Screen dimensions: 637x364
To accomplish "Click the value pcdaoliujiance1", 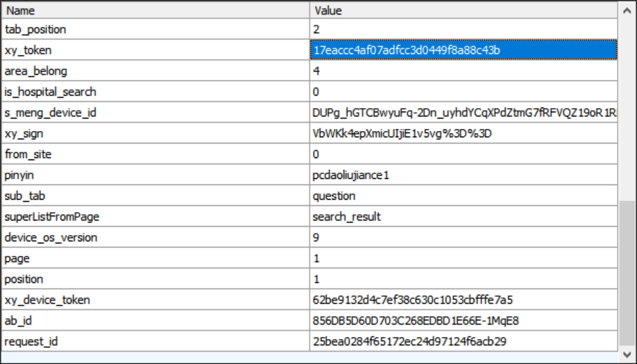I will (x=464, y=175).
